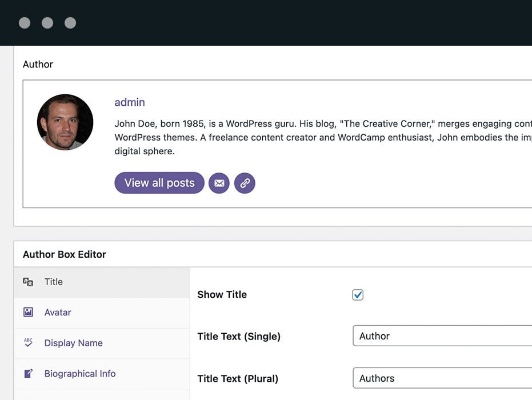
Task: Click the leftmost macOS window control dot
Action: (x=24, y=23)
